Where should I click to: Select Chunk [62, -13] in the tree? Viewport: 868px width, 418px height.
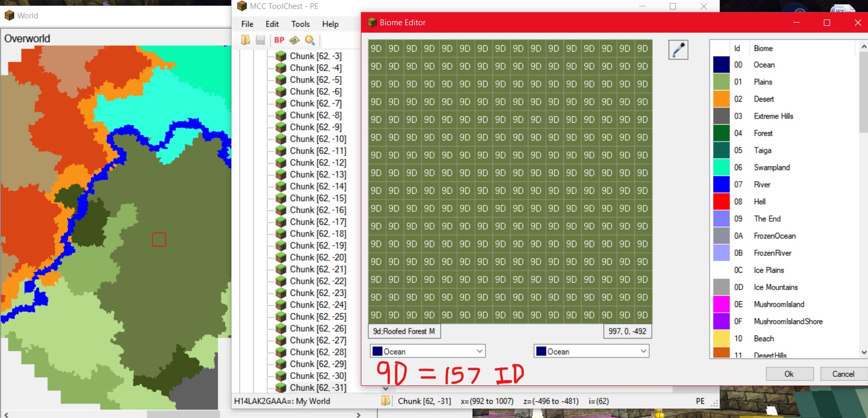tap(318, 174)
